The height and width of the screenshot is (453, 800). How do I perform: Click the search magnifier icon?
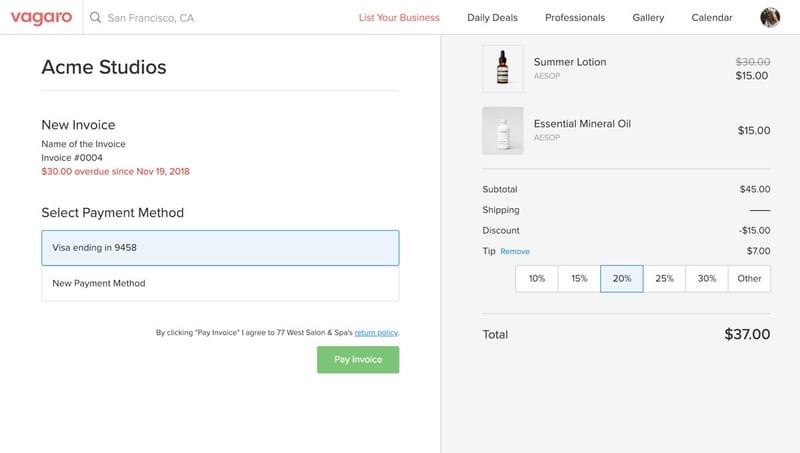[95, 18]
